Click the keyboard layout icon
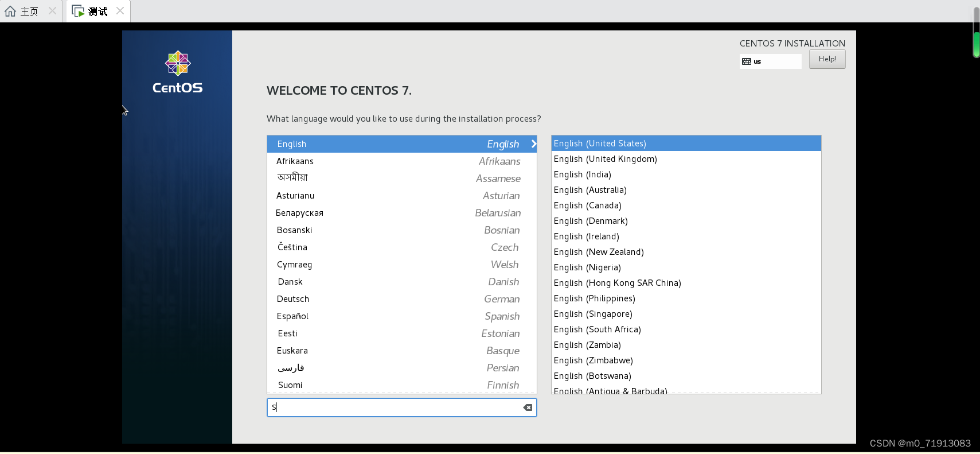980x454 pixels. [x=747, y=61]
